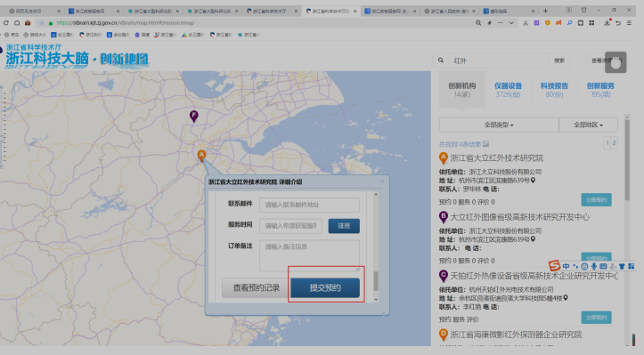Click the 搜索 search button
644x355 pixels.
559,61
